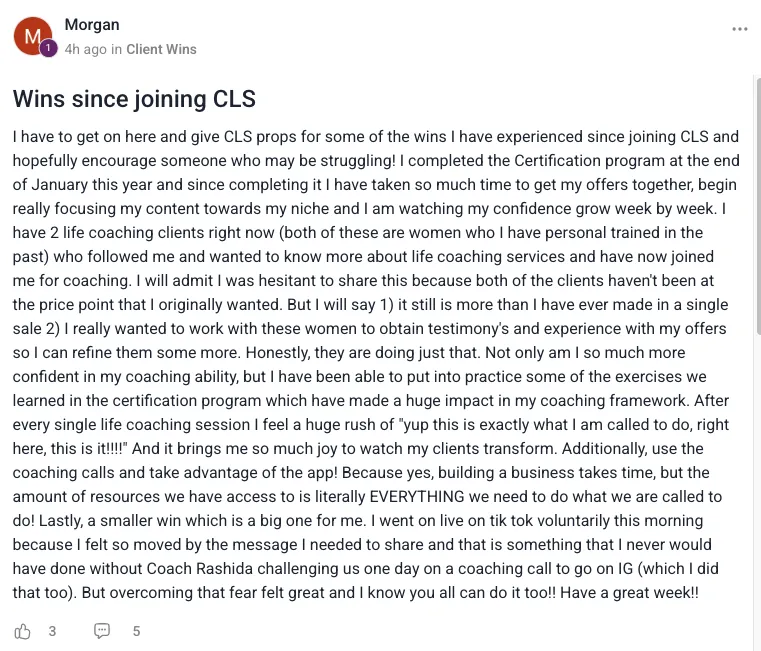Go to the Client Wins category
The height and width of the screenshot is (651, 761).
tap(161, 50)
